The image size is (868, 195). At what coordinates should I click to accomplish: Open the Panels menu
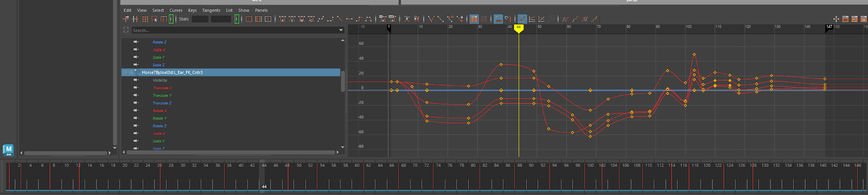(261, 10)
